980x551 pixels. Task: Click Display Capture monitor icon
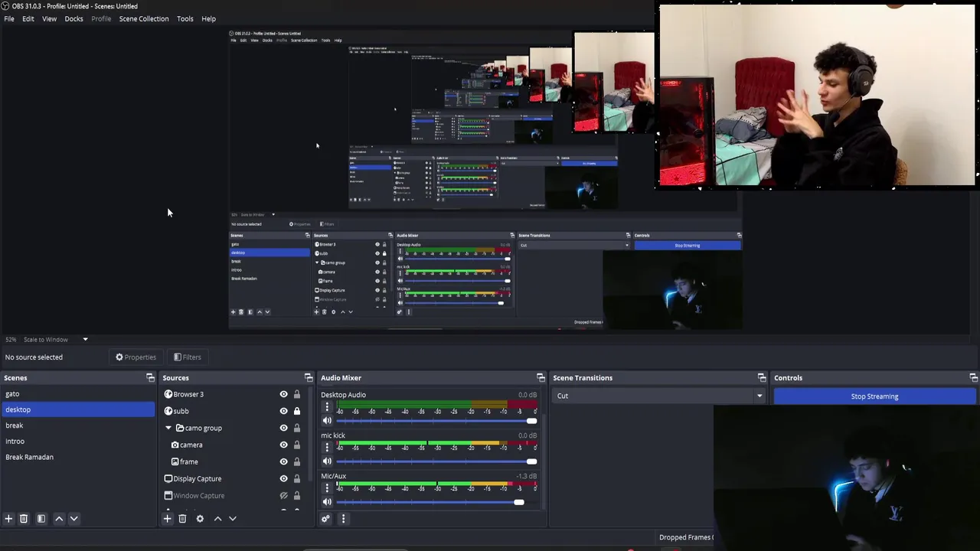tap(168, 478)
